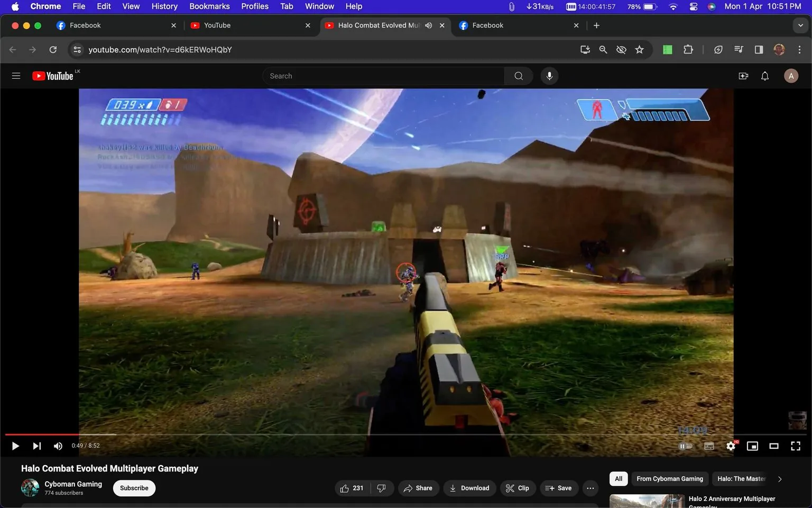Expand more suggestion chips with the right arrow

[779, 478]
